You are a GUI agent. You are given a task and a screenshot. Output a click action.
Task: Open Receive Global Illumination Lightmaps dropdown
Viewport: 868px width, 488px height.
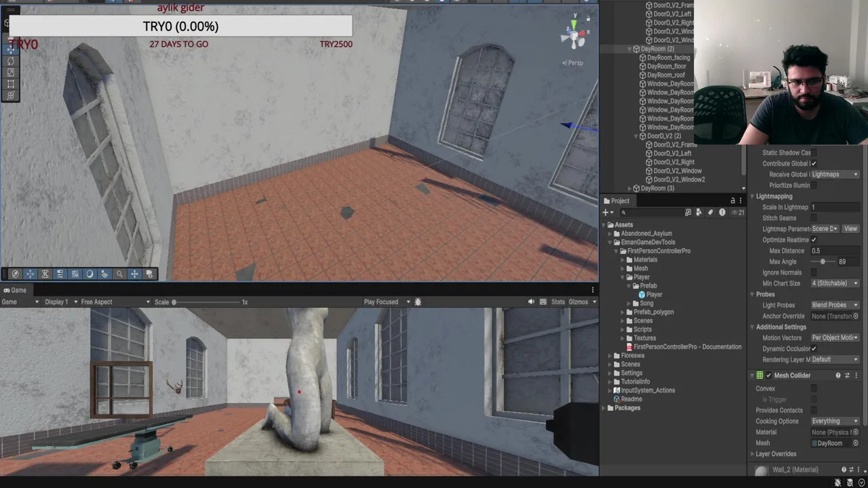[835, 174]
